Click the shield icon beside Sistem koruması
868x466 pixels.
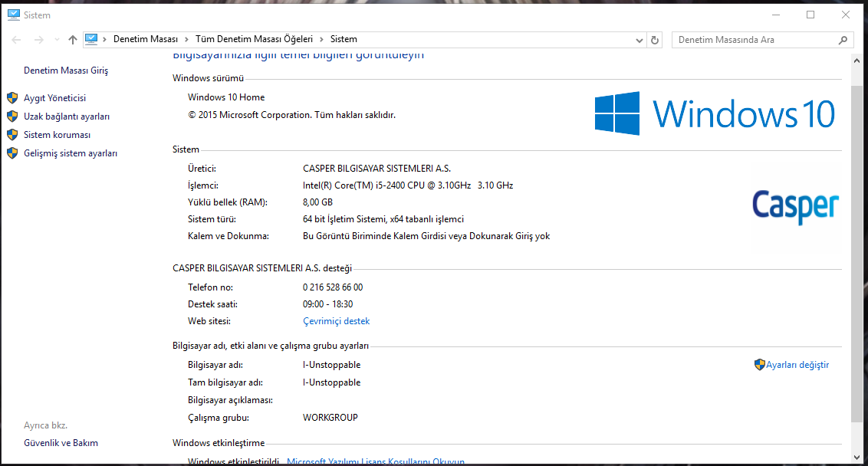point(12,134)
